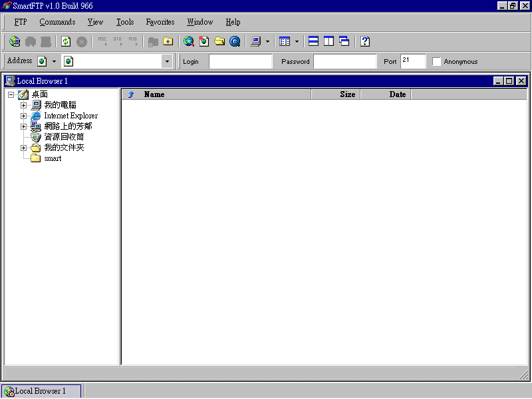Expand the Address combo box list

(167, 61)
